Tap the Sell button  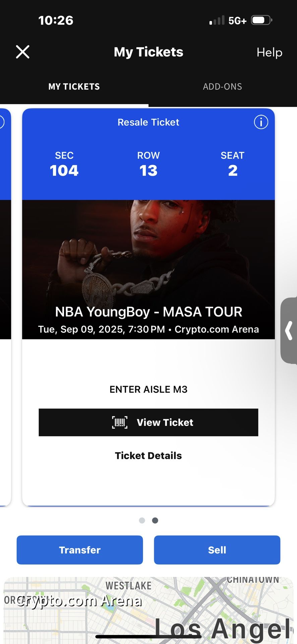click(217, 550)
